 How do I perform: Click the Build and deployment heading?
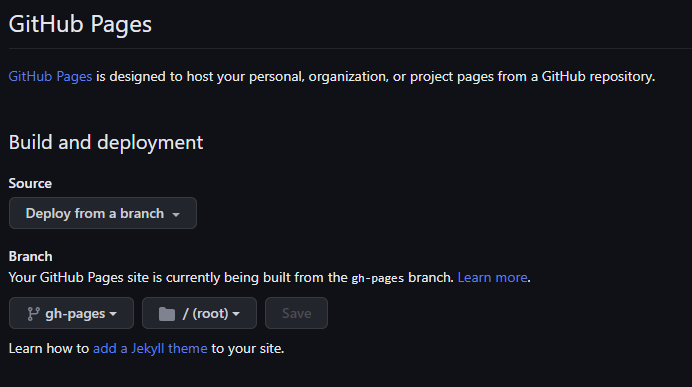tap(106, 143)
